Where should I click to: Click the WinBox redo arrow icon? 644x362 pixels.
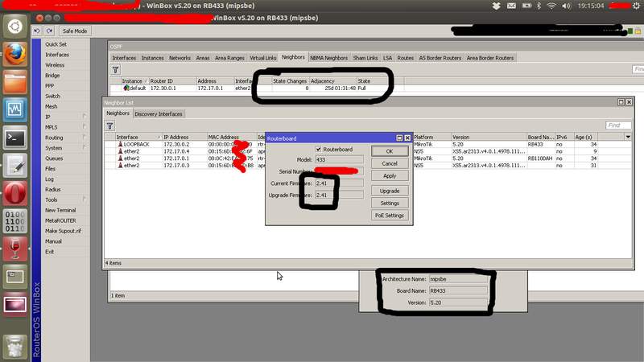[50, 31]
